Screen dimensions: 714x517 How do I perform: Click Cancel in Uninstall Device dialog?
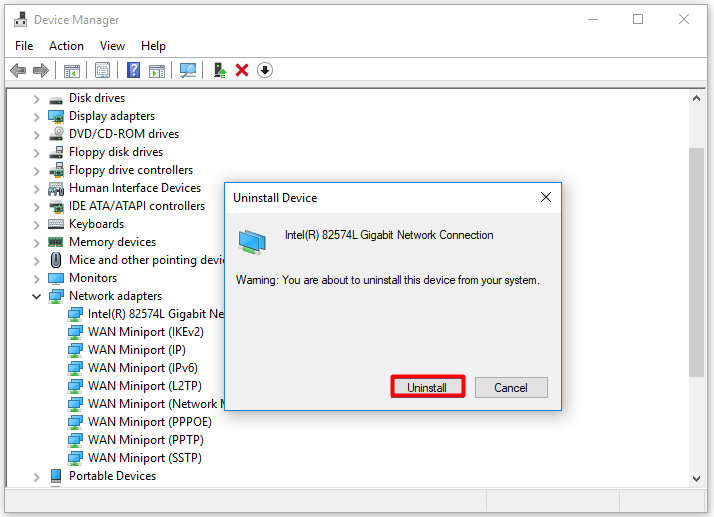[511, 388]
